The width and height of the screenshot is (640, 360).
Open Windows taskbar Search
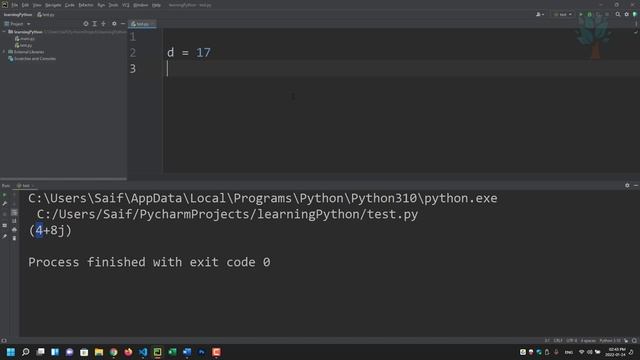[25, 352]
